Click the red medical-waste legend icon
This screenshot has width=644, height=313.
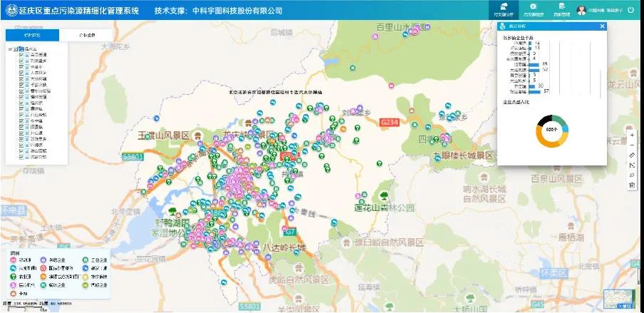43,268
